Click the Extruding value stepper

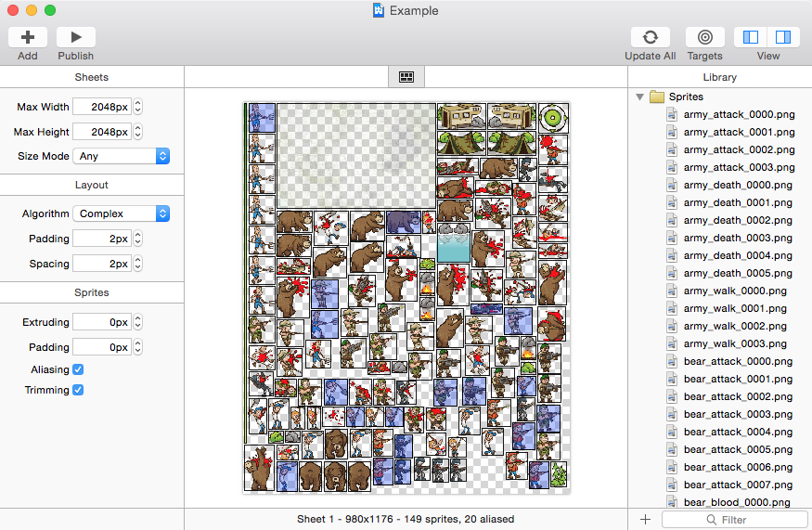pos(138,322)
